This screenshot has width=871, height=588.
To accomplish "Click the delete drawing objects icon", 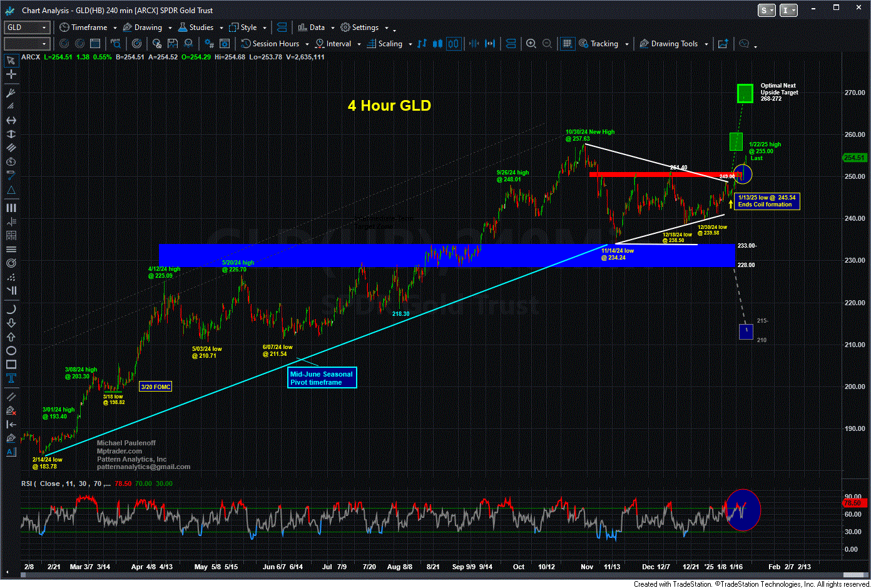I will coord(11,411).
